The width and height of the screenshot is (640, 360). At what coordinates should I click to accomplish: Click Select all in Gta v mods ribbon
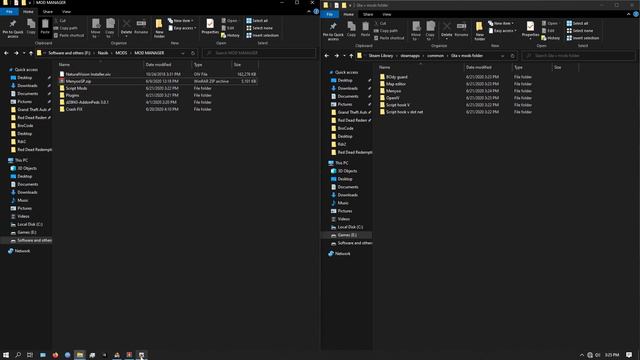tap(578, 23)
